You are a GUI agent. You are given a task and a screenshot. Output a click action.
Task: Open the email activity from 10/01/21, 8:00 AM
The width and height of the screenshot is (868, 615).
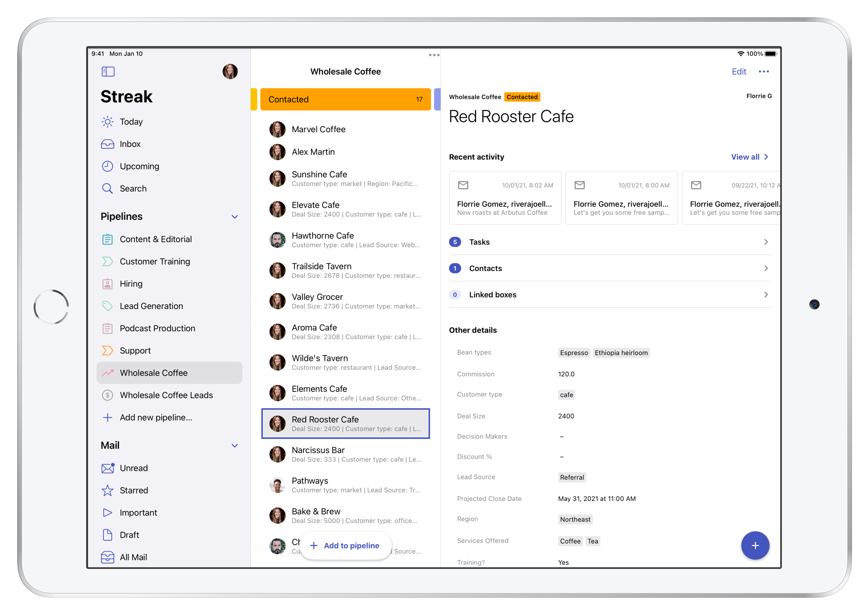[621, 198]
